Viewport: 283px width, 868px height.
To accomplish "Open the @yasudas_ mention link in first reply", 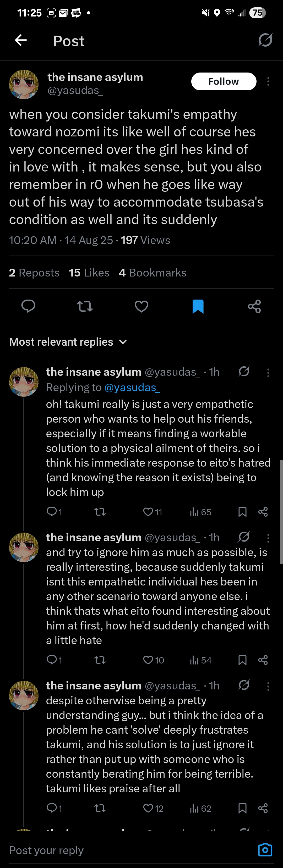I will tap(132, 388).
